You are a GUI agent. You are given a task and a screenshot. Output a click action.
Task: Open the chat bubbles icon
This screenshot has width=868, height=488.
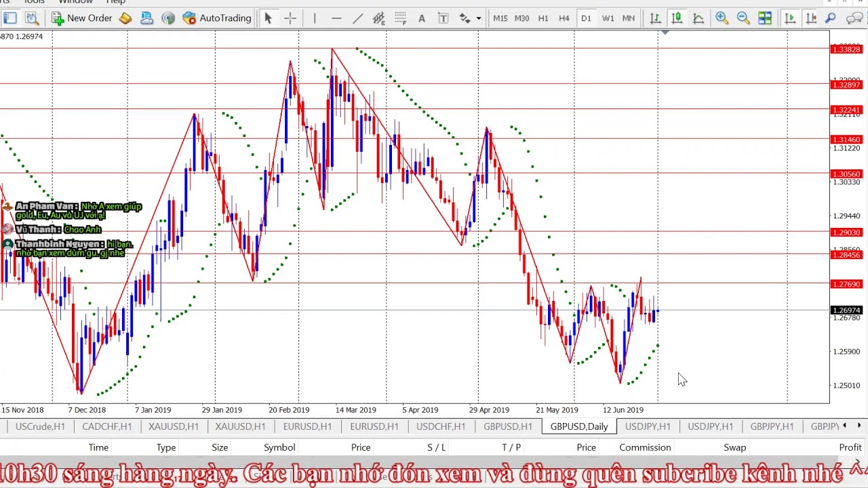coord(856,18)
